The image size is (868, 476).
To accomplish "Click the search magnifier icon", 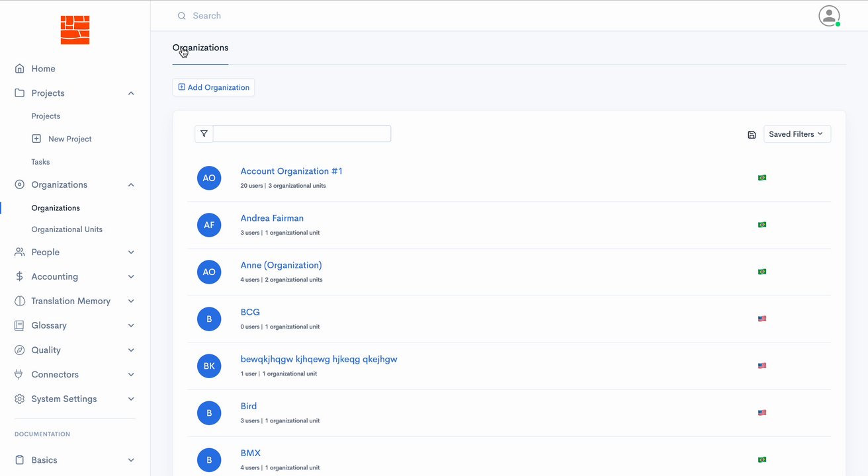I will pos(182,16).
